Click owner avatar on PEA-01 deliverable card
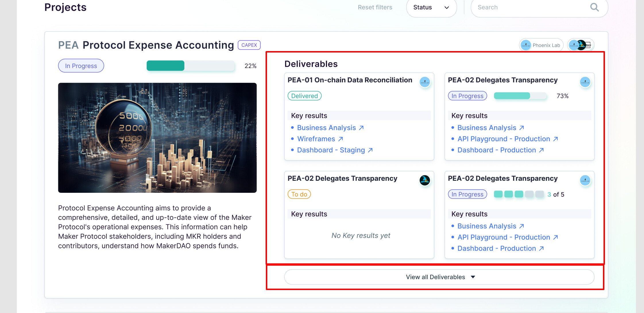The height and width of the screenshot is (313, 644). click(425, 82)
